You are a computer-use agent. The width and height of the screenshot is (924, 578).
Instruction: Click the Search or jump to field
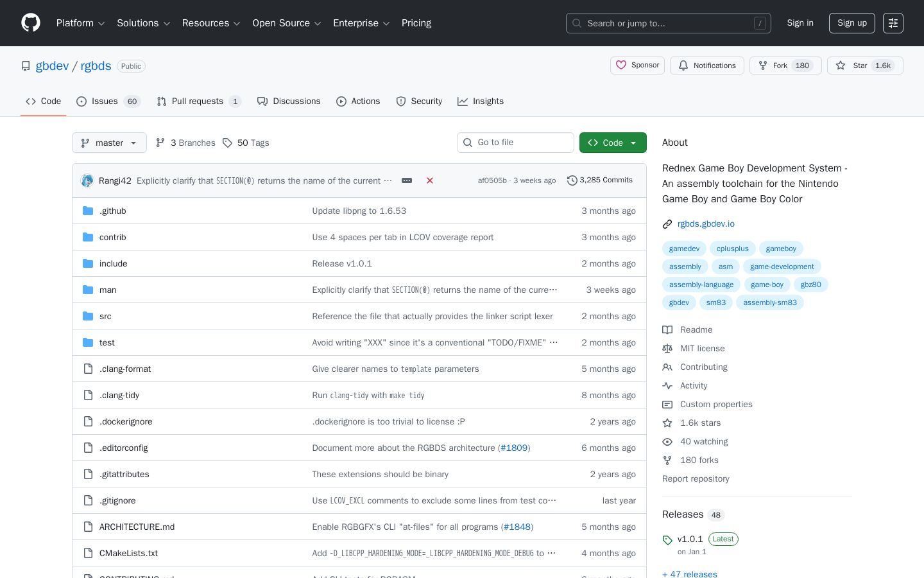[668, 23]
